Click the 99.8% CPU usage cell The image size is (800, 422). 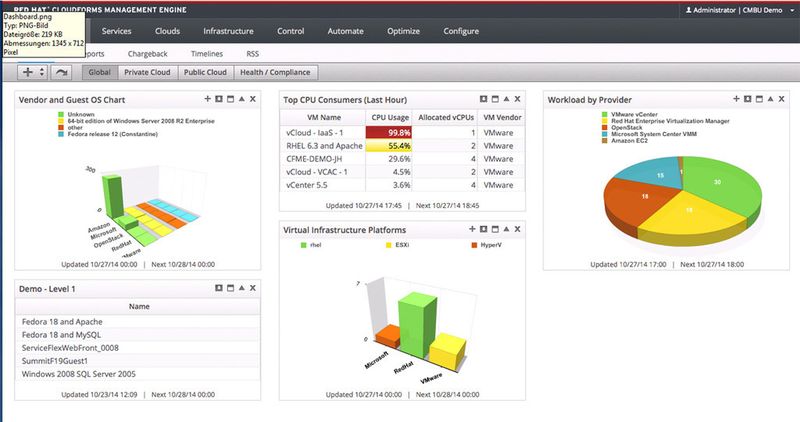389,133
